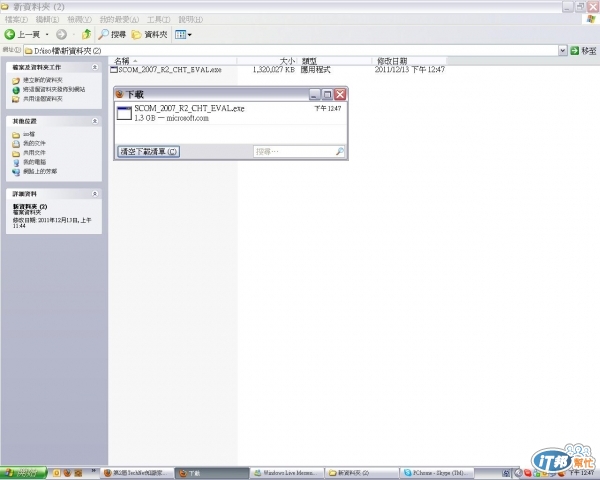
Task: Open the 檔案(F) menu
Action: click(16, 19)
